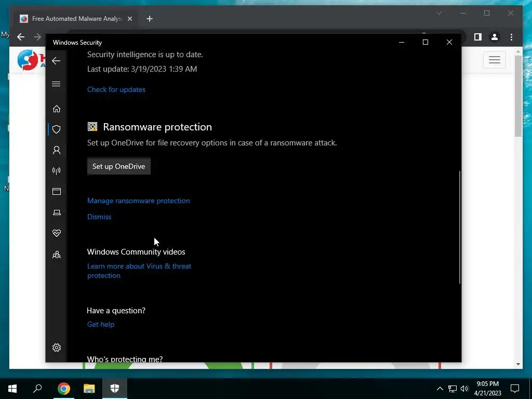Go back in Windows Security
The width and height of the screenshot is (532, 399).
pyautogui.click(x=56, y=61)
